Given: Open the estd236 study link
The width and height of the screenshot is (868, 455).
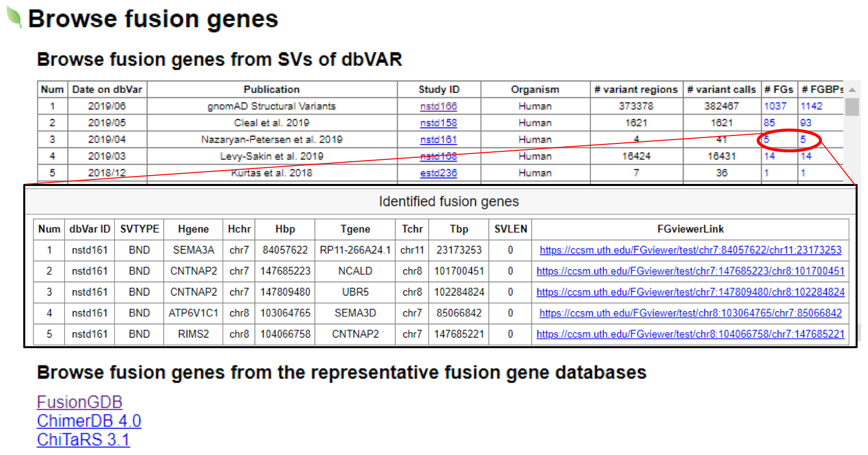Looking at the screenshot, I should pyautogui.click(x=438, y=173).
